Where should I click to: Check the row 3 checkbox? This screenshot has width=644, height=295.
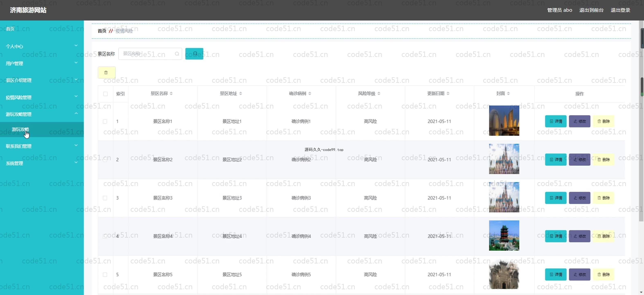105,198
